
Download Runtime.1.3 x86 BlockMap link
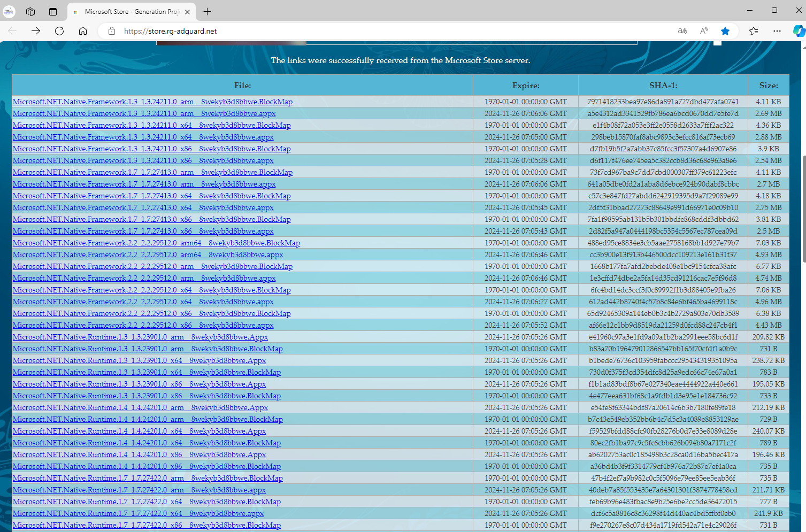pos(147,396)
